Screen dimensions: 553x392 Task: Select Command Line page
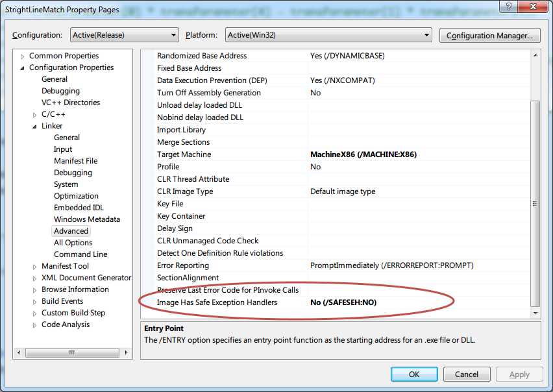click(80, 254)
